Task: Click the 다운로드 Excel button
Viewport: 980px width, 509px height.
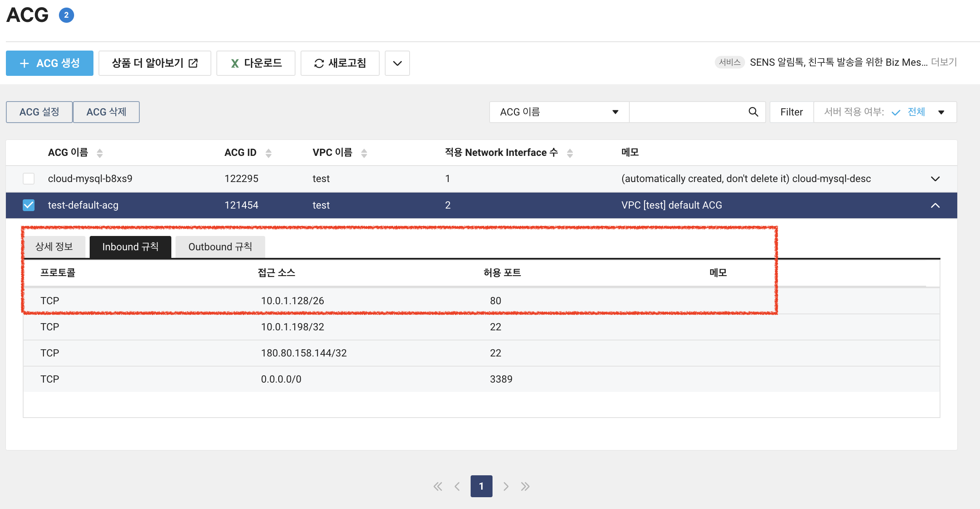Action: point(256,63)
